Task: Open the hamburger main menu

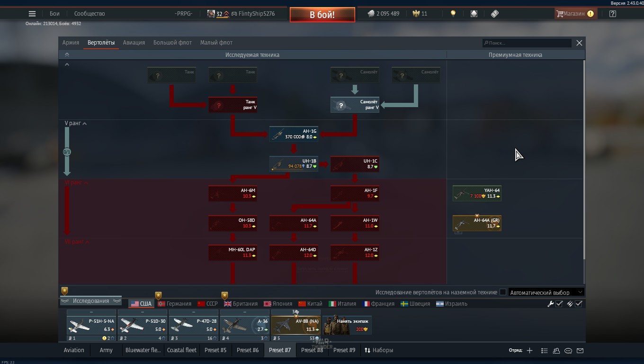Action: [32, 14]
